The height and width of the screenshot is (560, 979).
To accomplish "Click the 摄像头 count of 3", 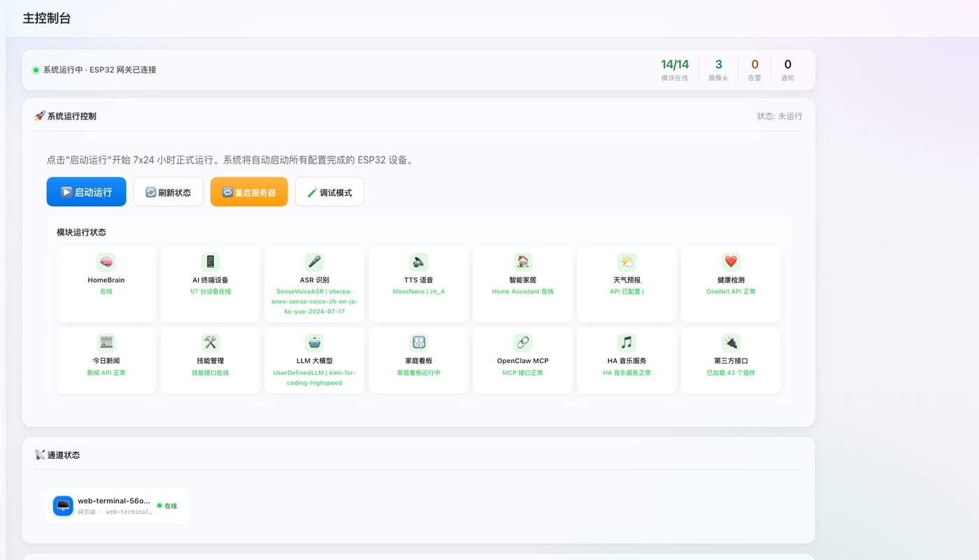I will (718, 70).
